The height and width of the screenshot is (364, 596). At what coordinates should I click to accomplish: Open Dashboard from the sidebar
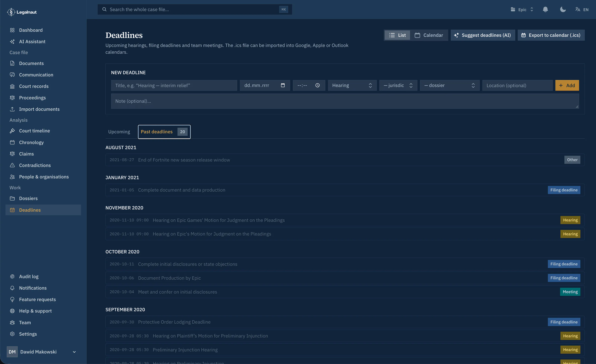pyautogui.click(x=43, y=30)
